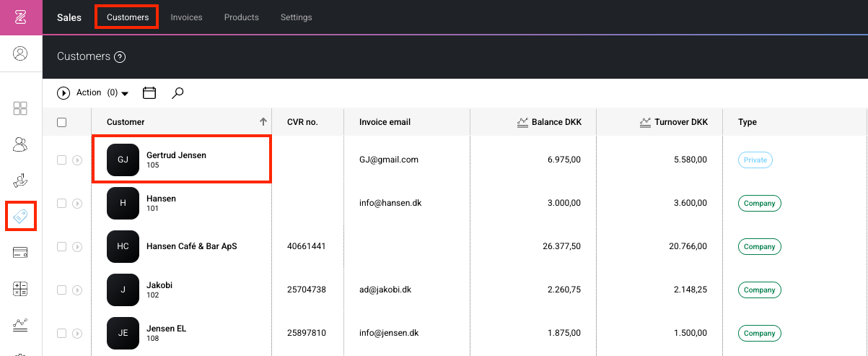Sort by Invoice email column header
868x356 pixels.
coord(385,122)
